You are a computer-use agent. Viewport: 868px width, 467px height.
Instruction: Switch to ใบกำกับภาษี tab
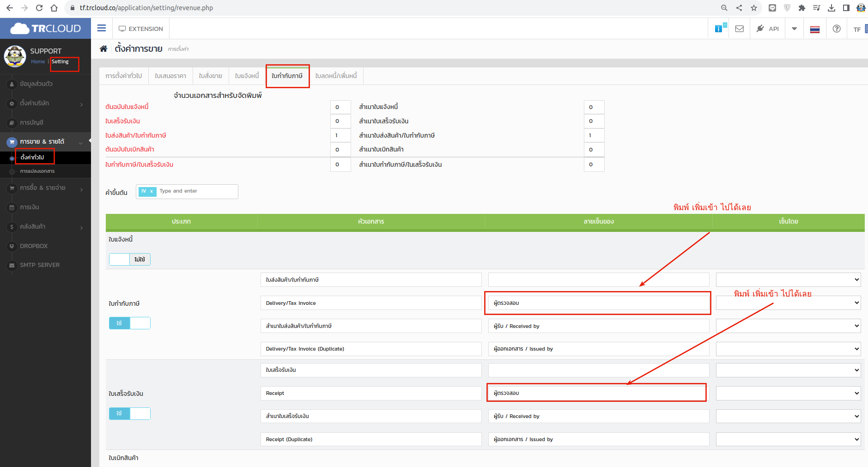(x=287, y=76)
